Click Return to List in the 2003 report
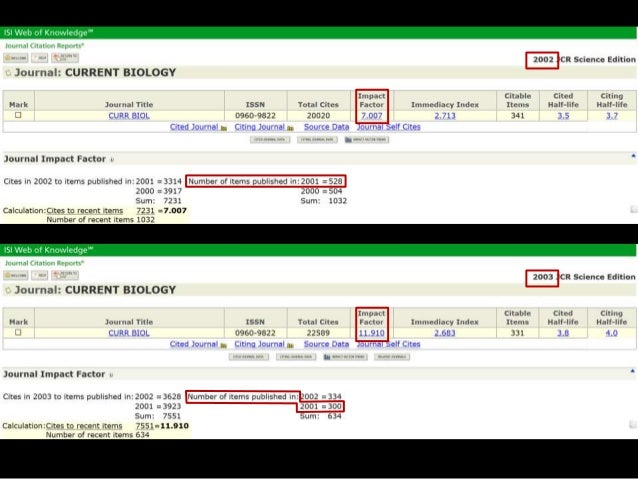This screenshot has width=638, height=479. 65,275
